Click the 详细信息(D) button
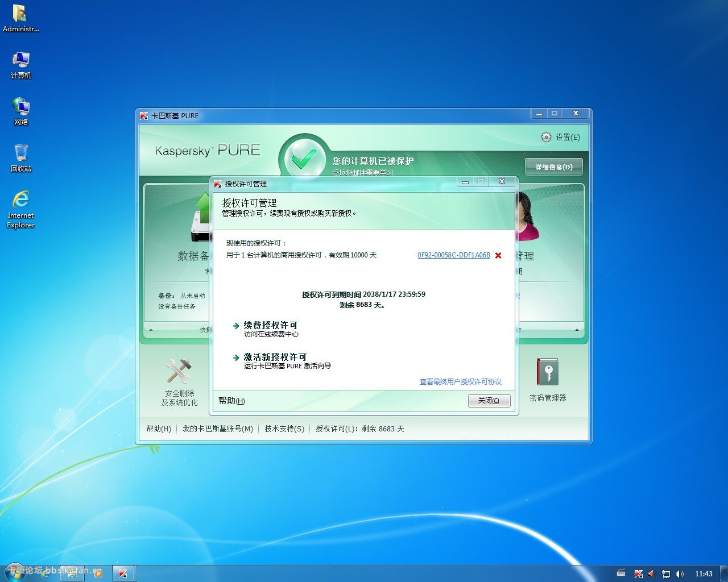This screenshot has height=582, width=728. coord(553,167)
